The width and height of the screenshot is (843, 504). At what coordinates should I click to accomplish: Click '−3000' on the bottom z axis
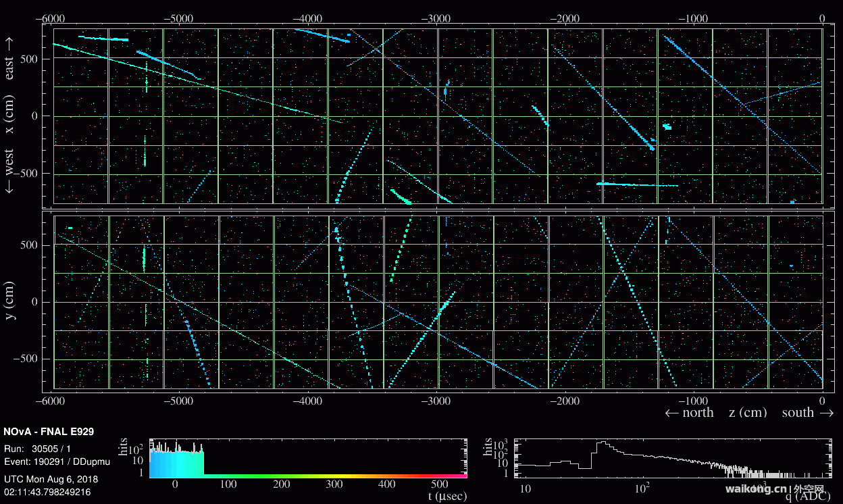436,401
